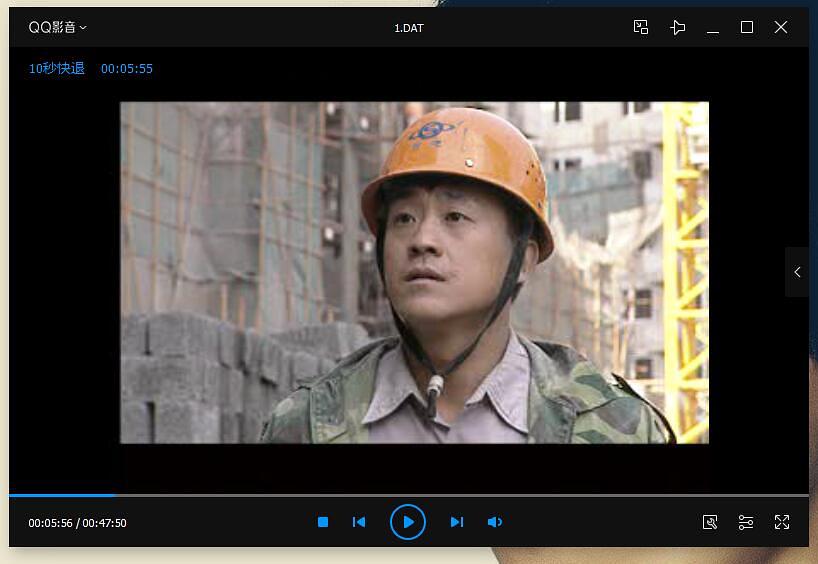Click the 00:05:56 / 00:47:50 time display
This screenshot has width=818, height=564.
click(77, 523)
